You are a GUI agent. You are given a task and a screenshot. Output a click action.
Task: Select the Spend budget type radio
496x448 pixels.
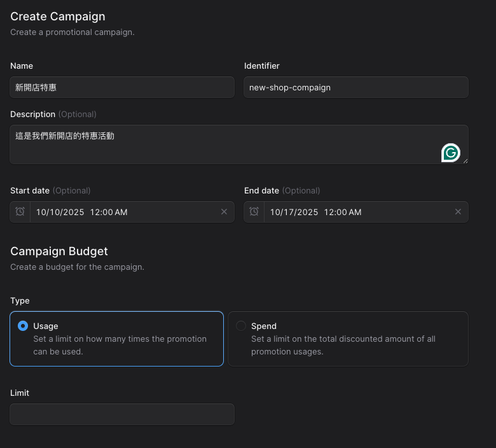[x=241, y=326]
